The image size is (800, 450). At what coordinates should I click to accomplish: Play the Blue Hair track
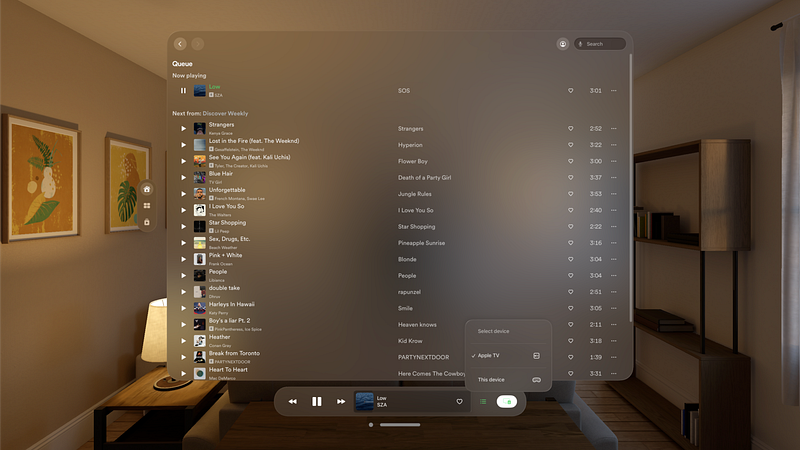(x=183, y=178)
